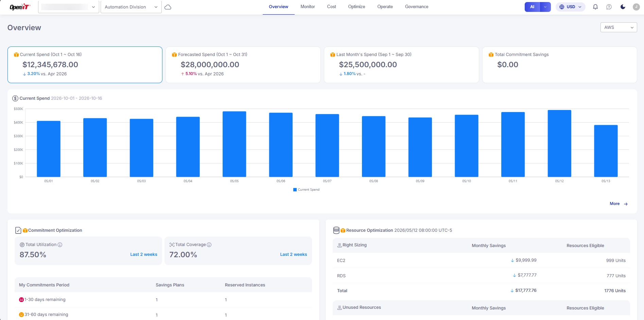Viewport: 644px width, 320px height.
Task: Open the Optimize tab
Action: tap(356, 7)
